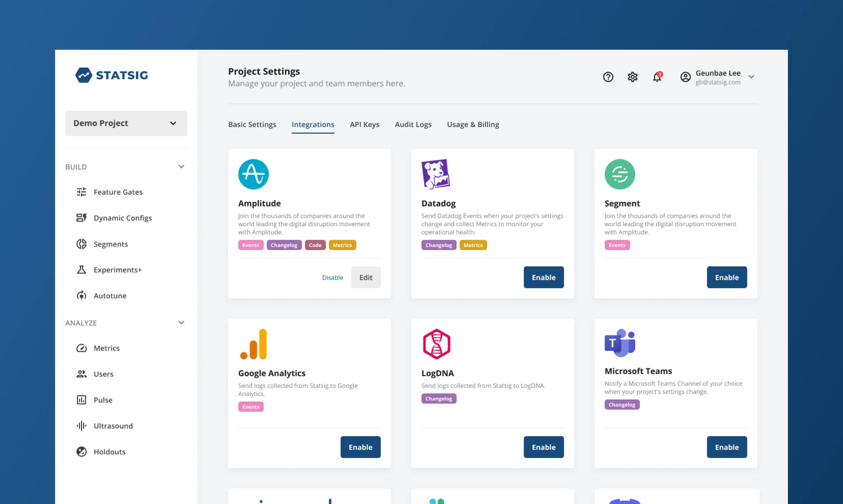
Task: Click the Experiments+ flask icon
Action: coord(81,270)
